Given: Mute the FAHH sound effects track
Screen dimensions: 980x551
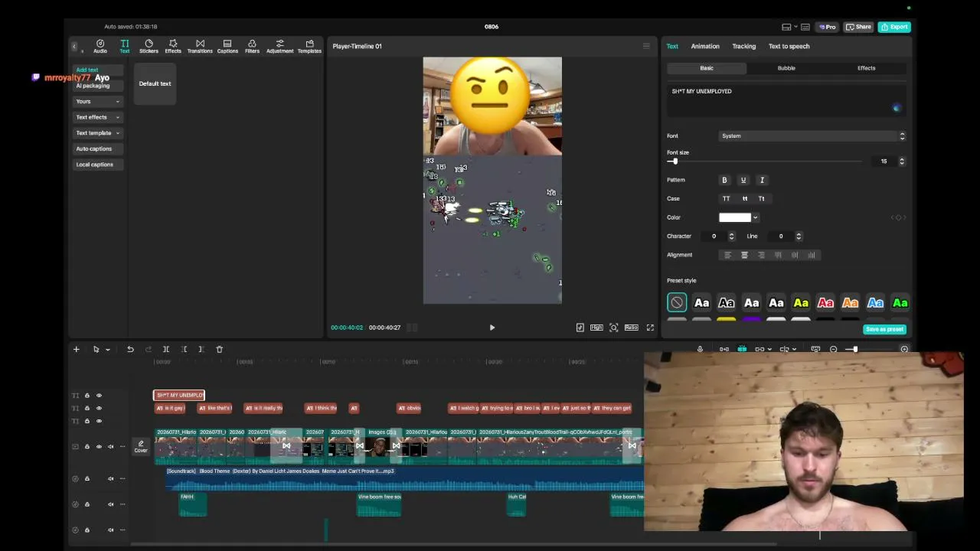Looking at the screenshot, I should tap(110, 504).
